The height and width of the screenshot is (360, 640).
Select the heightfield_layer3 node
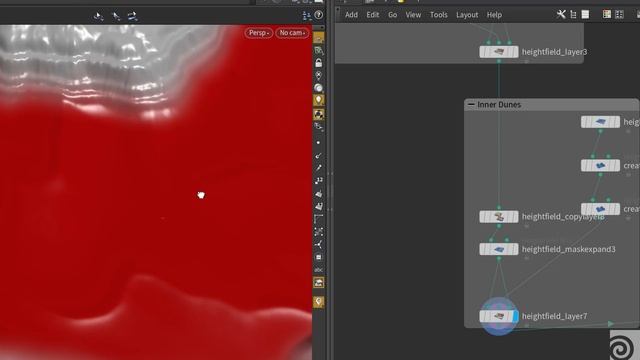click(499, 52)
